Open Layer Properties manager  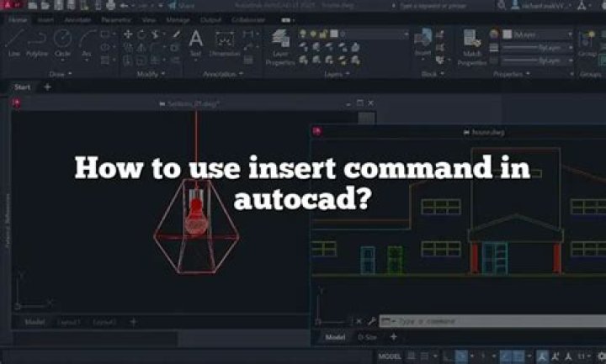(x=280, y=47)
